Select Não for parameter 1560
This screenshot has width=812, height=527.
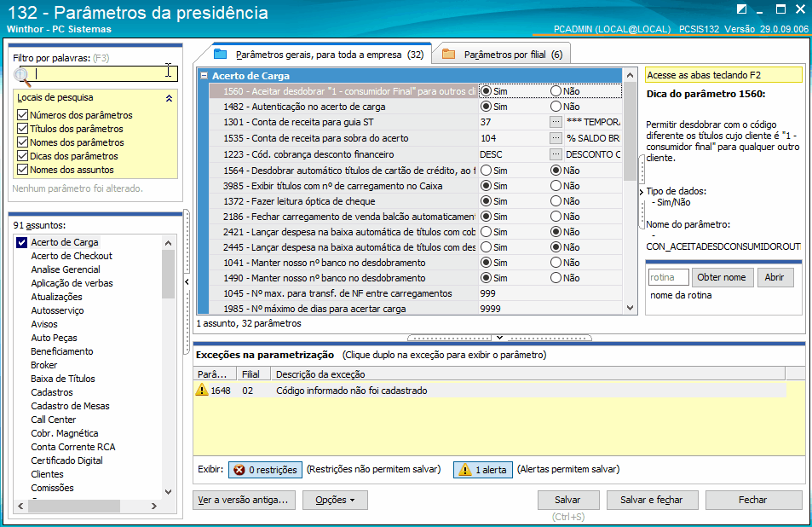coord(556,91)
